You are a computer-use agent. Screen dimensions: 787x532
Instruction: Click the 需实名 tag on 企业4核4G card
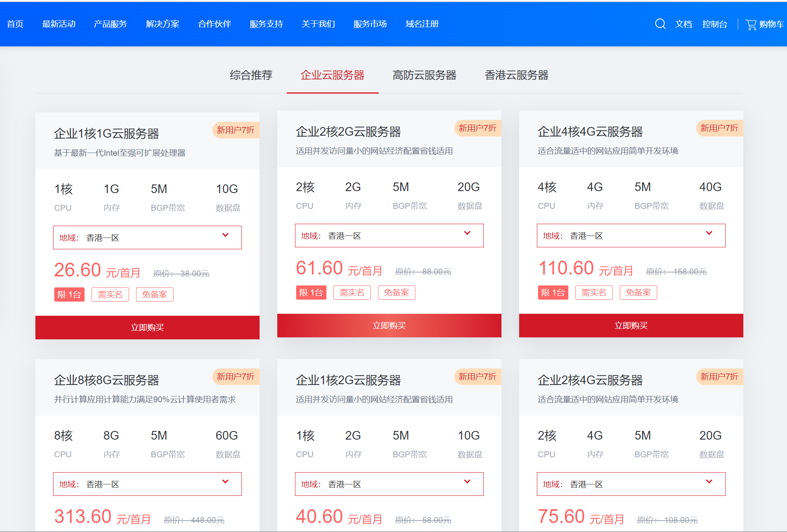click(594, 292)
